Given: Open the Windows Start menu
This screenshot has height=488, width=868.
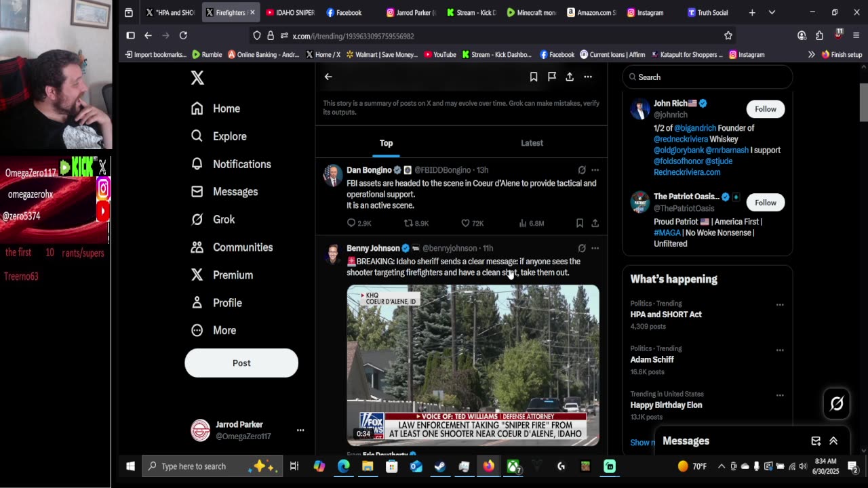Looking at the screenshot, I should [130, 466].
